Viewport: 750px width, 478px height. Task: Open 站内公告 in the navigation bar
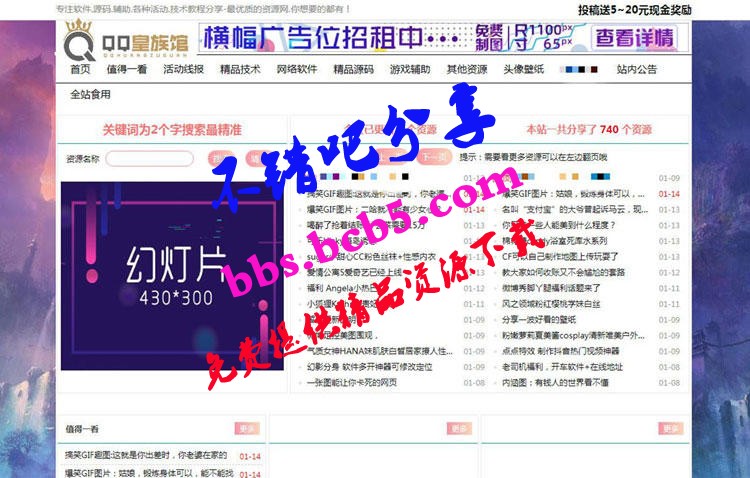pyautogui.click(x=637, y=69)
